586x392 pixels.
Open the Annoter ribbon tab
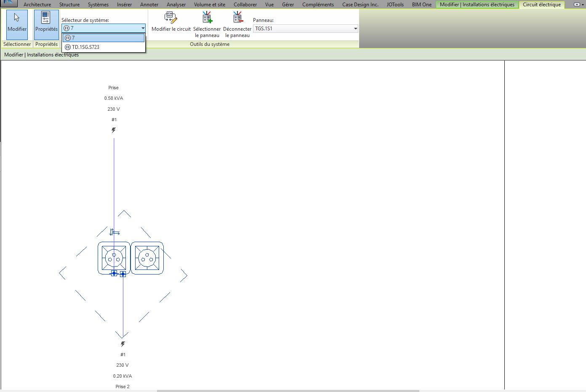coord(149,5)
